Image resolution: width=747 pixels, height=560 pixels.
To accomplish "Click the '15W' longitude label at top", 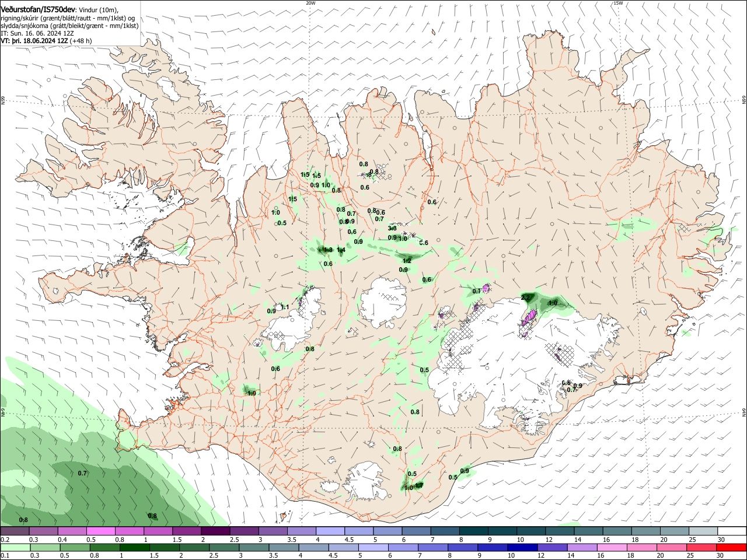I will click(x=618, y=3).
